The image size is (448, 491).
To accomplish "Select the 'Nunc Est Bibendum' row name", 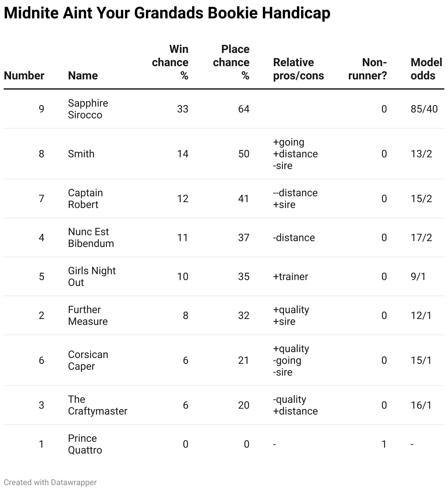I will 91,237.
